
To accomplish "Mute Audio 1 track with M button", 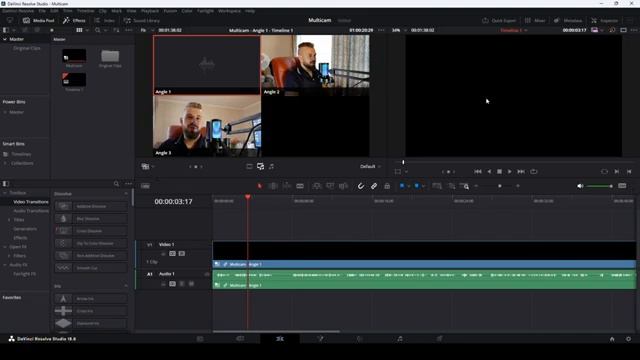I will click(191, 284).
